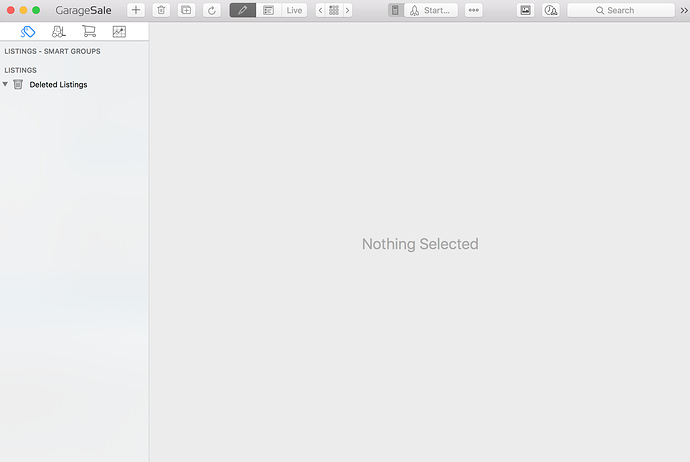Click the Deleted Listings trash icon
The image size is (690, 462).
(x=18, y=84)
